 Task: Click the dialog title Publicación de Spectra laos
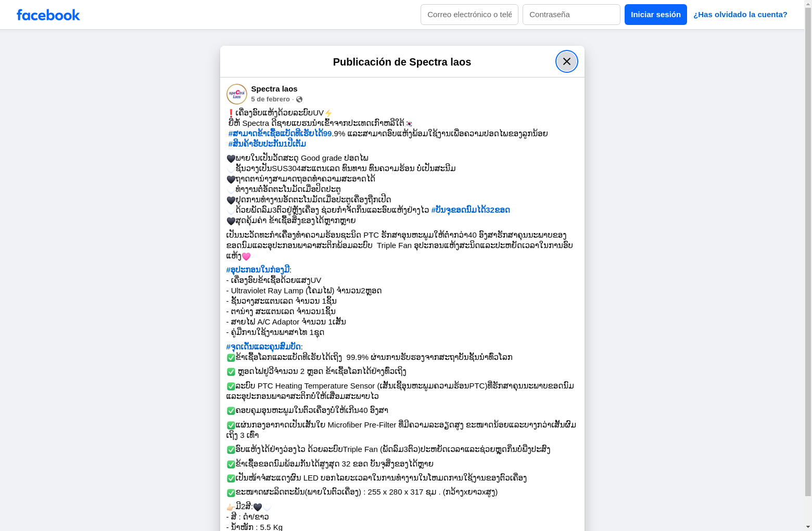click(402, 62)
